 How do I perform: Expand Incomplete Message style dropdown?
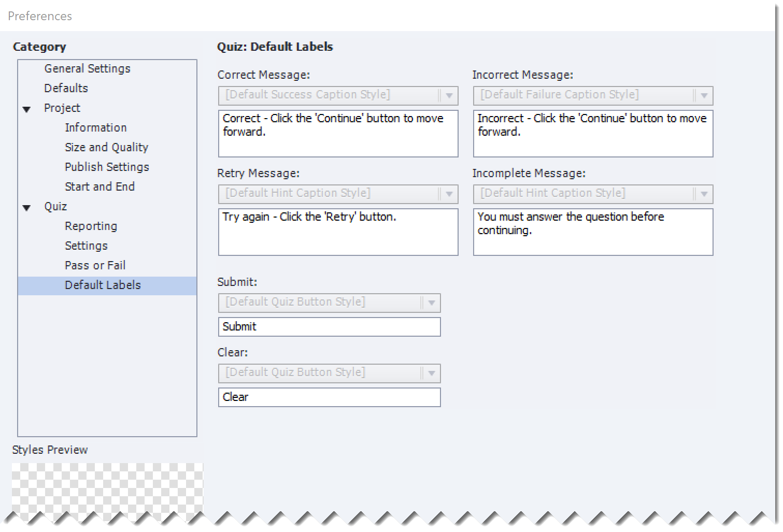704,194
